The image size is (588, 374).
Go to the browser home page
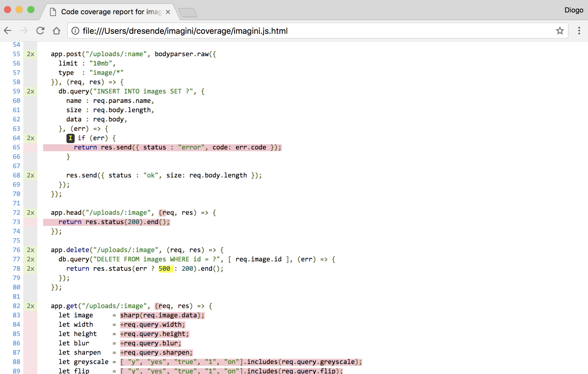point(56,31)
